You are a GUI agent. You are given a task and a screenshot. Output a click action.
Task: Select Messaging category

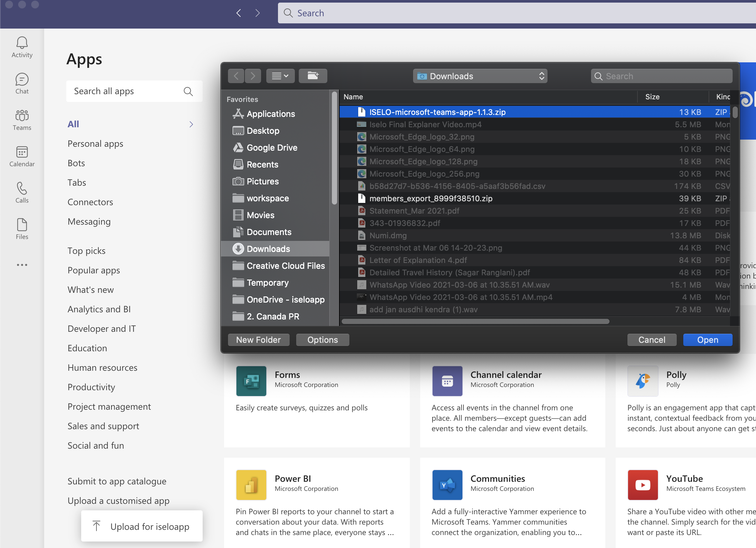[89, 222]
